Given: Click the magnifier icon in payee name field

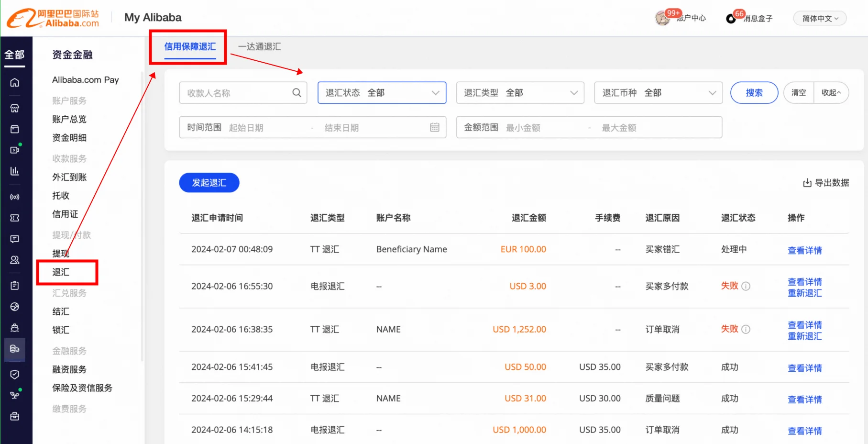Looking at the screenshot, I should tap(297, 93).
